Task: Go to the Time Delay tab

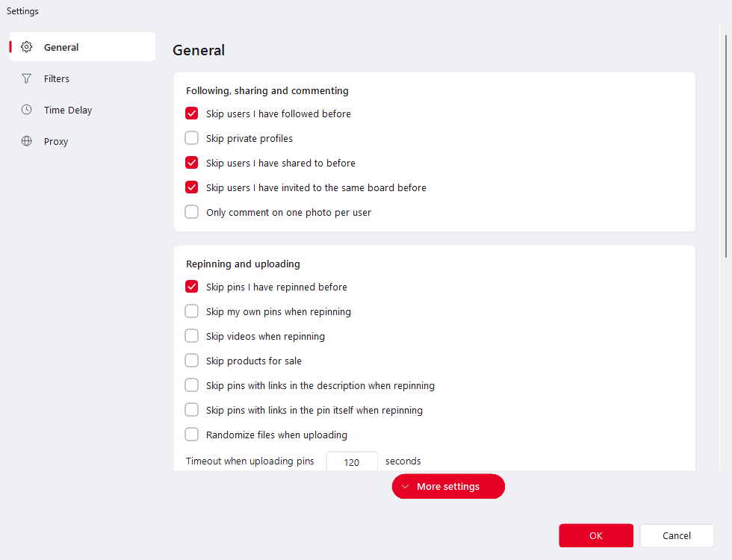Action: click(x=83, y=110)
